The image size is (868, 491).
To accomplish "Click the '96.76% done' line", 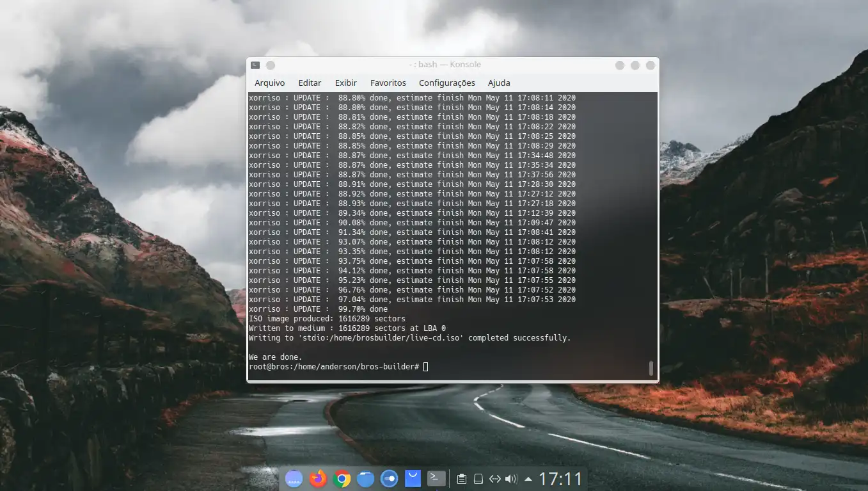I will tap(412, 290).
